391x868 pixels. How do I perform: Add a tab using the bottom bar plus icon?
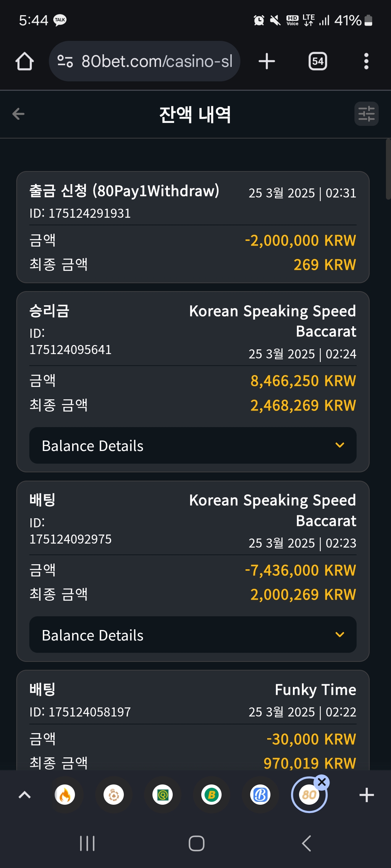click(366, 795)
